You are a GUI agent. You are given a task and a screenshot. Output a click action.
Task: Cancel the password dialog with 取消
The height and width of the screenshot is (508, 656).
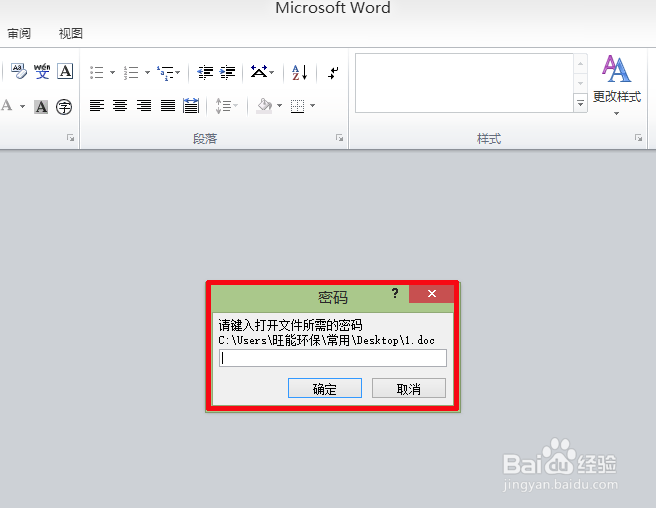pyautogui.click(x=409, y=388)
